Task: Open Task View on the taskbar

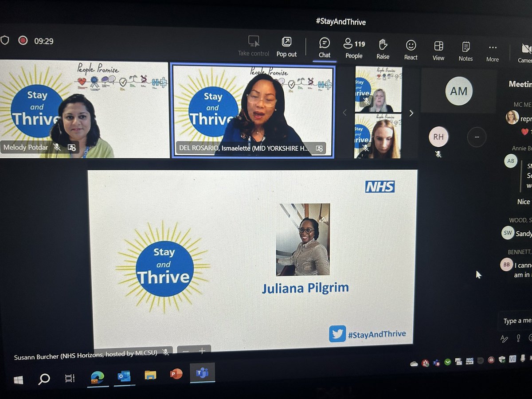Action: (x=70, y=378)
